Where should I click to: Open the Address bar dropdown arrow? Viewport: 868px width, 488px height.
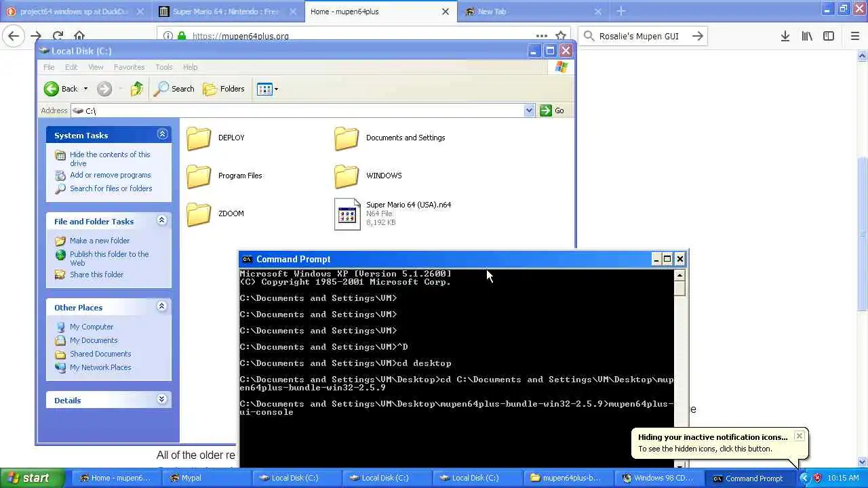[530, 110]
